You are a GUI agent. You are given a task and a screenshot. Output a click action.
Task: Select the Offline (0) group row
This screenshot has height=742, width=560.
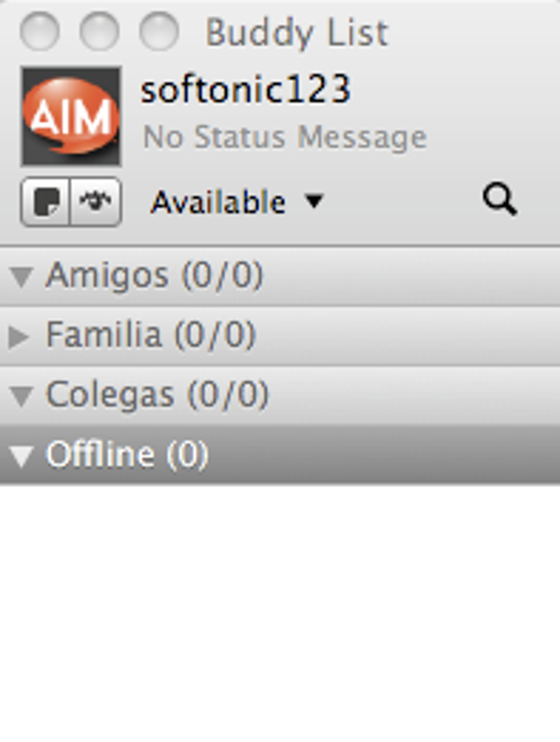pyautogui.click(x=280, y=455)
